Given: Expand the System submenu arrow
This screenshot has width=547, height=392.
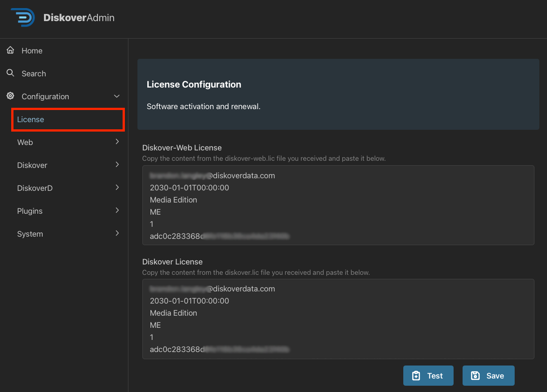Looking at the screenshot, I should point(117,233).
